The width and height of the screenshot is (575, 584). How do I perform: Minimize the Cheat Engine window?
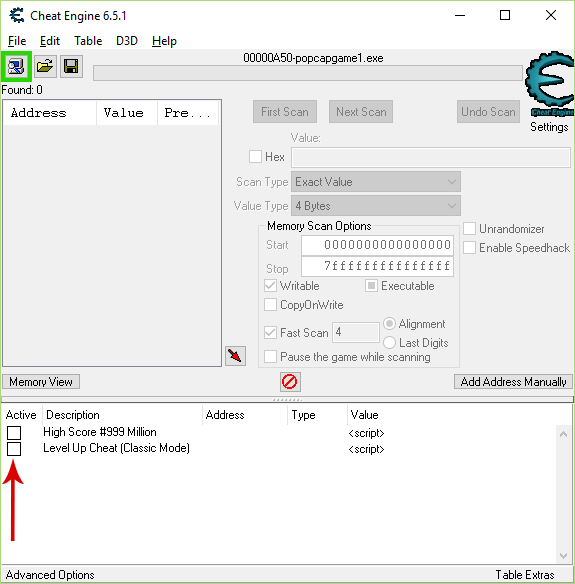point(460,15)
